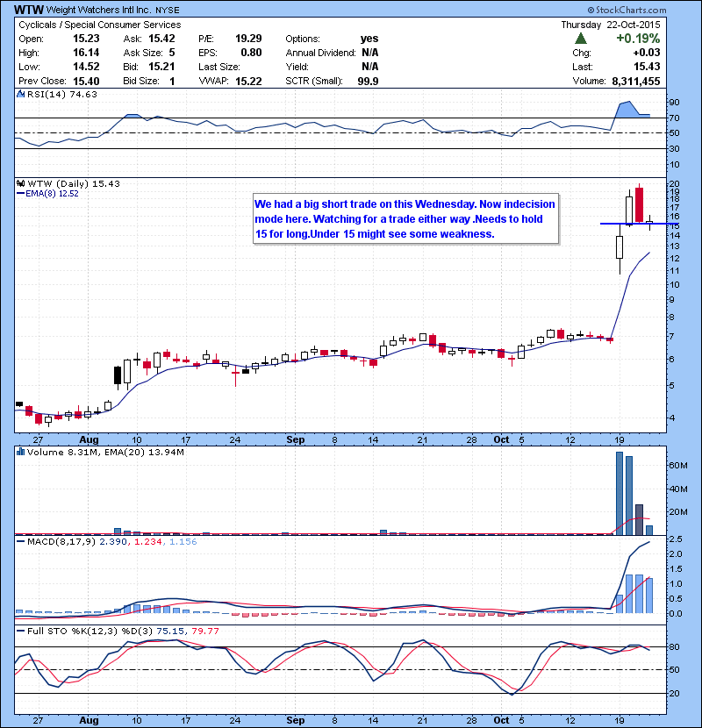Image resolution: width=702 pixels, height=728 pixels.
Task: Click the Volume 8.31M, EMA(20) 13.94M label
Action: tap(105, 452)
